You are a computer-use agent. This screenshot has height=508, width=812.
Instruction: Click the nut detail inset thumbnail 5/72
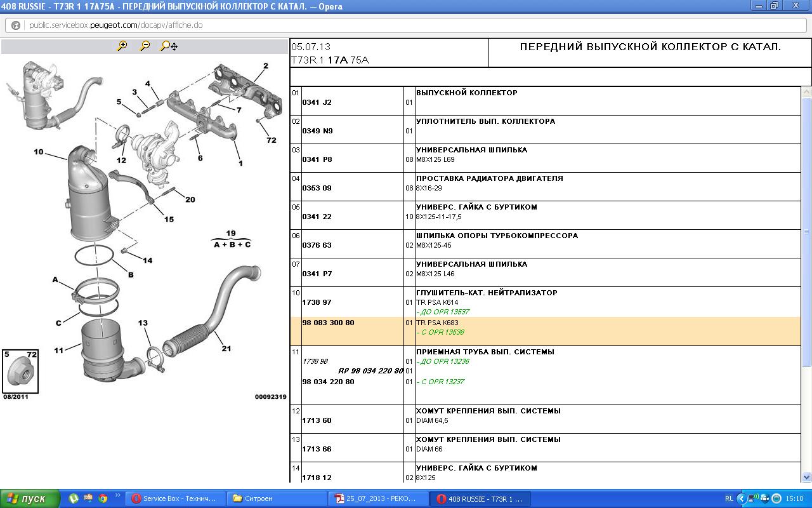pos(20,371)
